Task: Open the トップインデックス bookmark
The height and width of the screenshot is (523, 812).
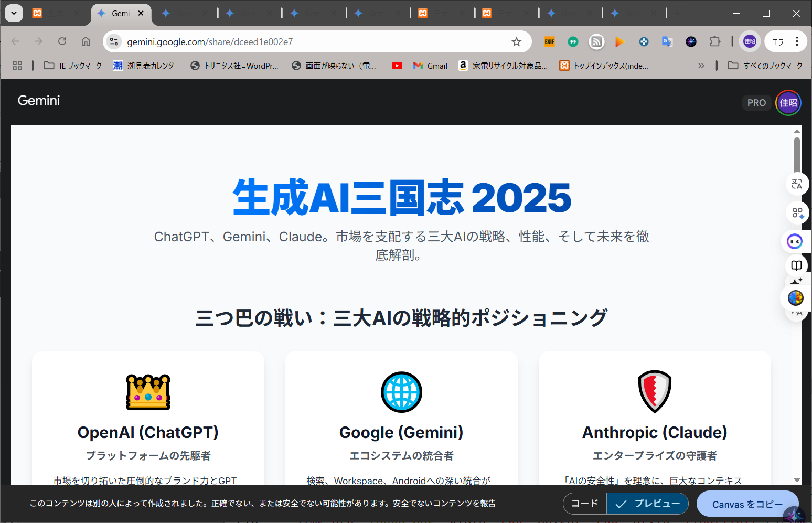Action: tap(604, 66)
